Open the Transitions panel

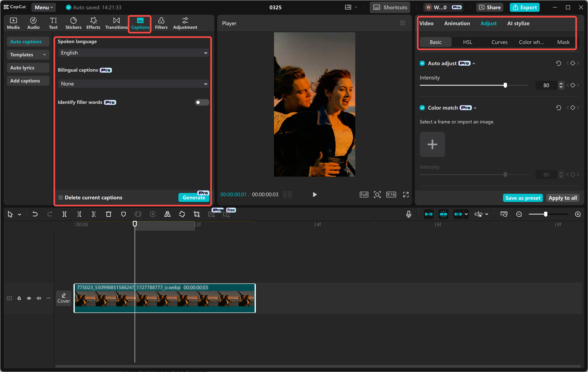(116, 23)
